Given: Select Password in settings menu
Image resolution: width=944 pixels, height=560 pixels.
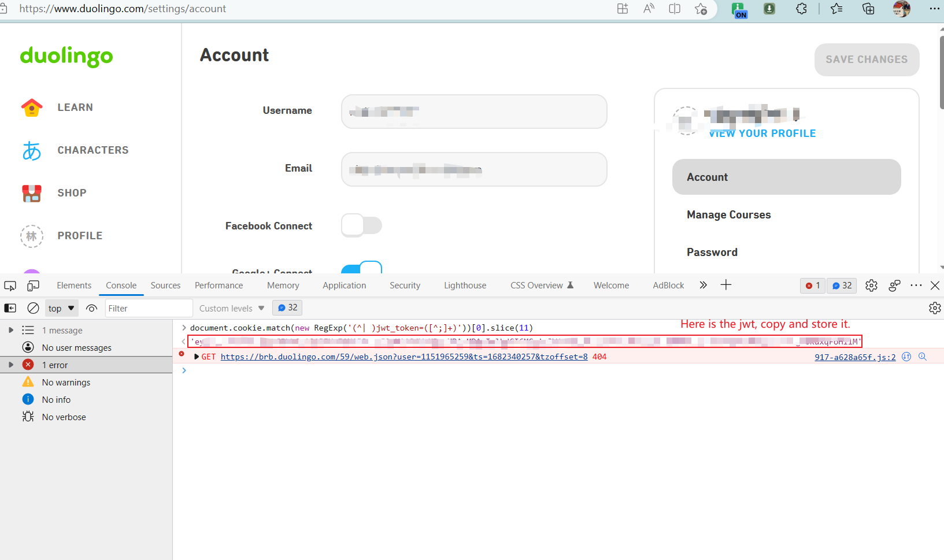Looking at the screenshot, I should coord(712,253).
